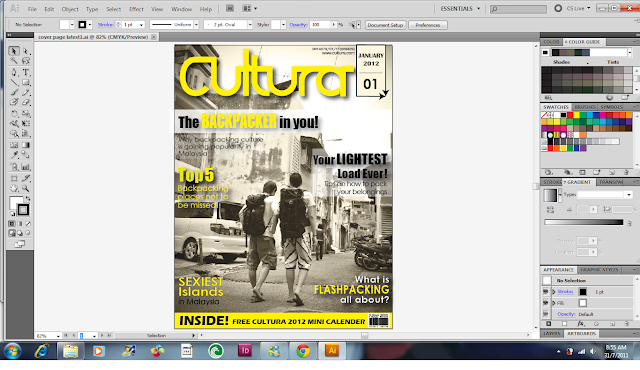Viewport: 640px width, 370px height.
Task: Select the Magic Wand tool
Action: point(14,61)
